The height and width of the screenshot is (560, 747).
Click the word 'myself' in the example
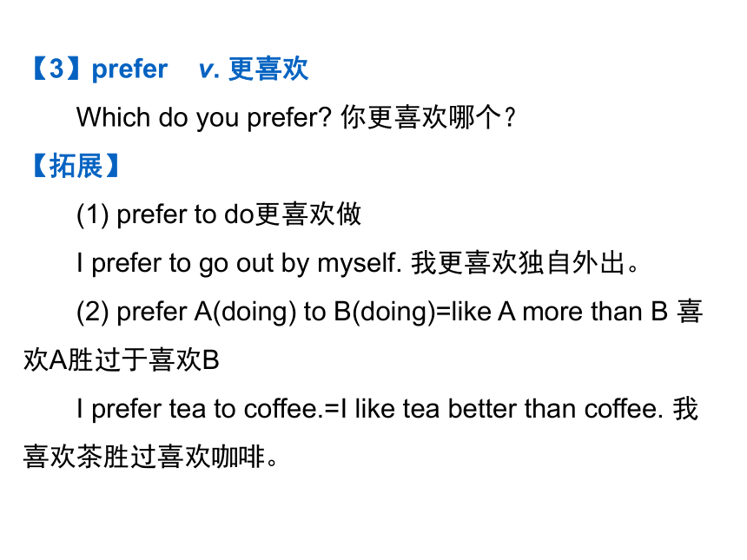(x=360, y=264)
